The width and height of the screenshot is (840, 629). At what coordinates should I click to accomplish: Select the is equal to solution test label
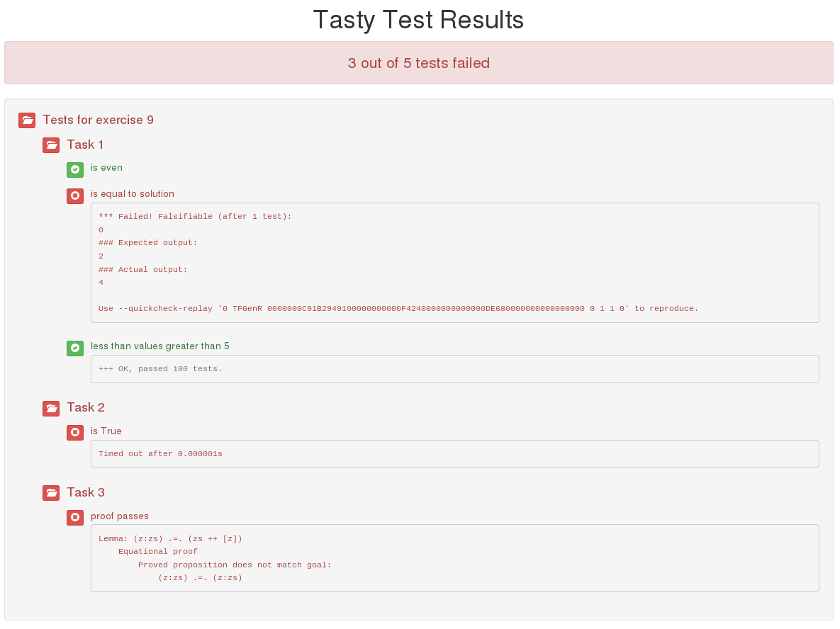tap(133, 194)
